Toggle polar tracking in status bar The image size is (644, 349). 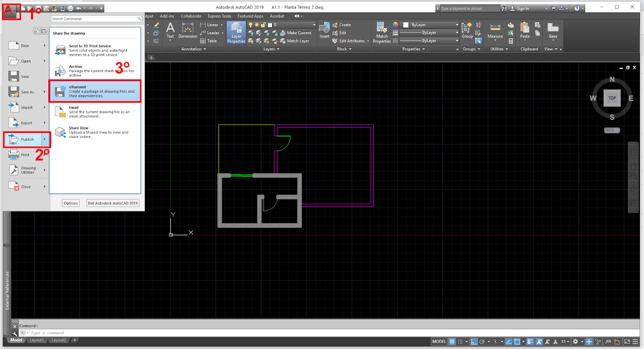[482, 341]
